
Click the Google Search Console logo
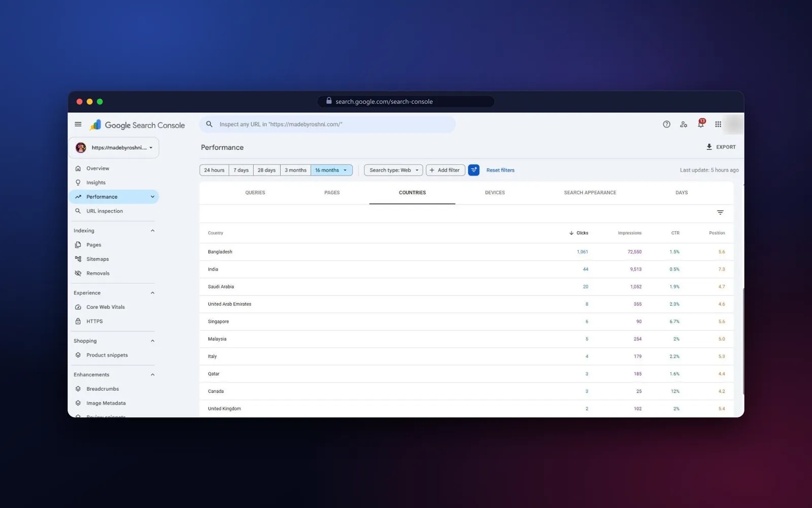coord(137,125)
